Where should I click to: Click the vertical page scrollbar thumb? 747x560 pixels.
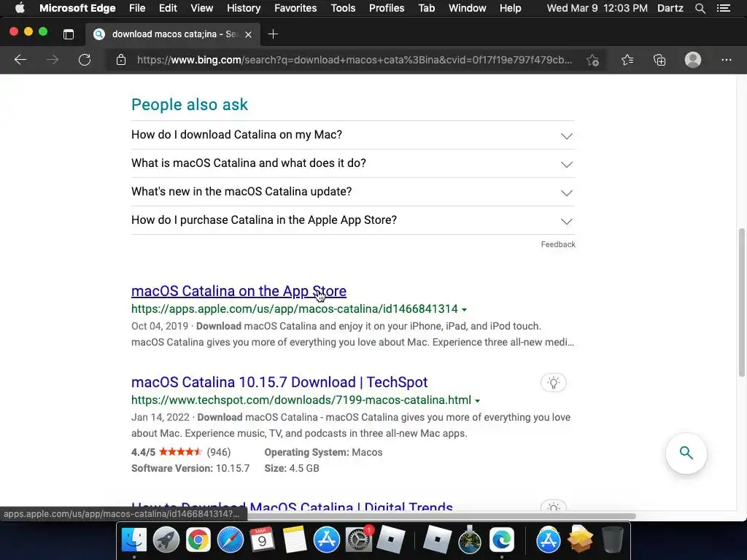[x=741, y=303]
